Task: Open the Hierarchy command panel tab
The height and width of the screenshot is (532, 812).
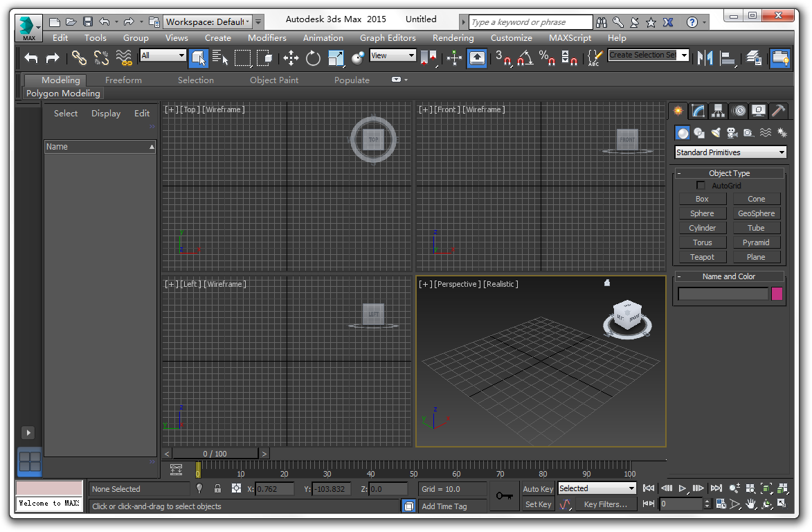Action: coord(718,110)
